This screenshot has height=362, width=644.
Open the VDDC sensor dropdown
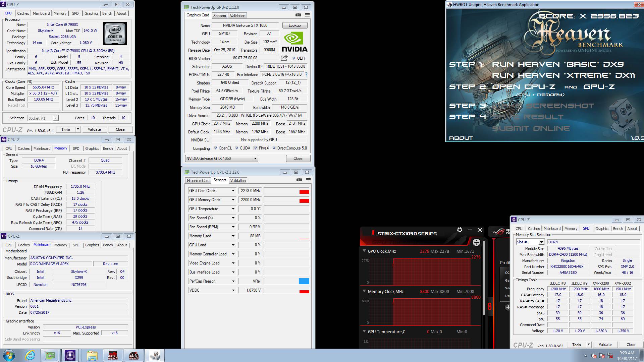[x=233, y=290]
